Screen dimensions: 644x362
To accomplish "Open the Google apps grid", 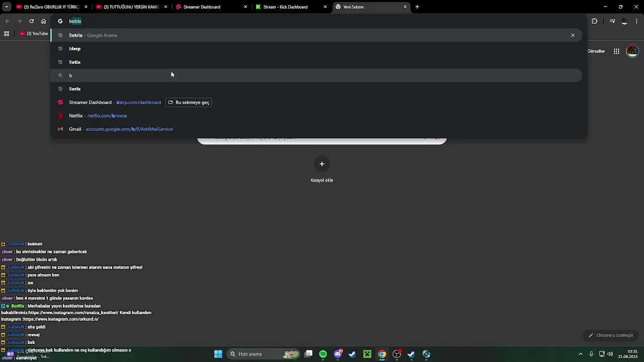I will (x=616, y=51).
